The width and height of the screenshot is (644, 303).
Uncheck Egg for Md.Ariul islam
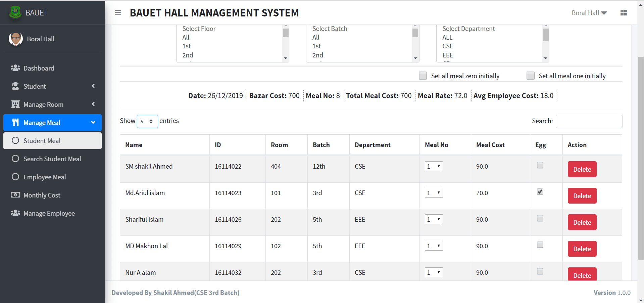(x=540, y=192)
